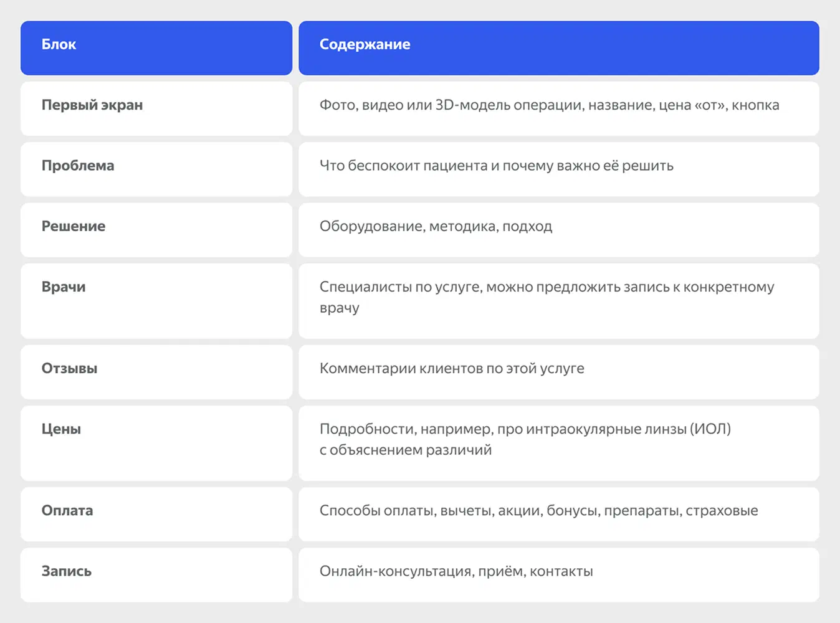Click text 'Подробности, например, про интраокулярные линзы'
This screenshot has width=840, height=623.
tap(503, 429)
